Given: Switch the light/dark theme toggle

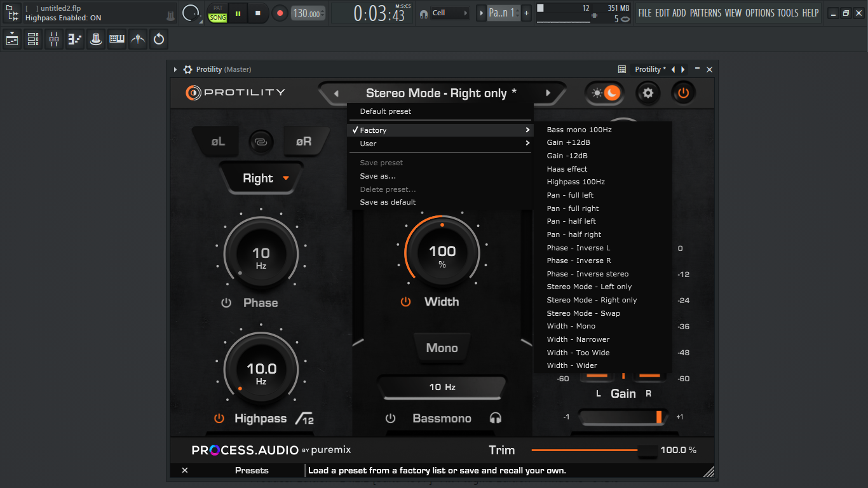Looking at the screenshot, I should point(604,93).
